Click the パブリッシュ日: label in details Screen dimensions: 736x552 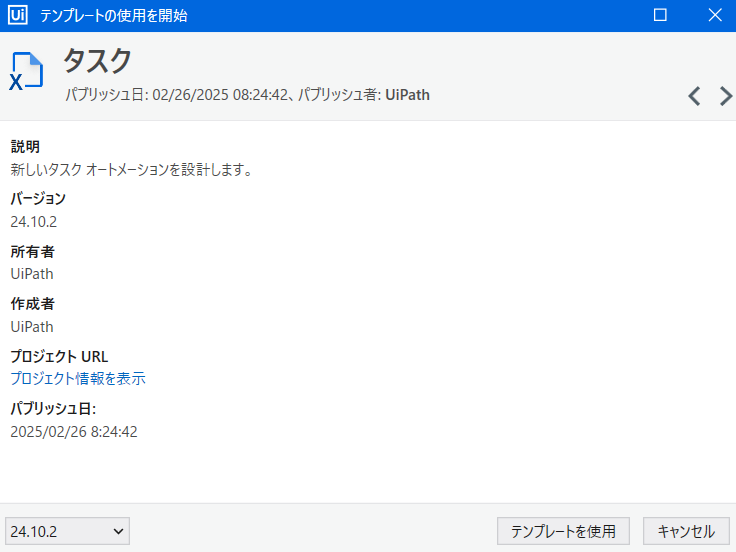tap(53, 409)
